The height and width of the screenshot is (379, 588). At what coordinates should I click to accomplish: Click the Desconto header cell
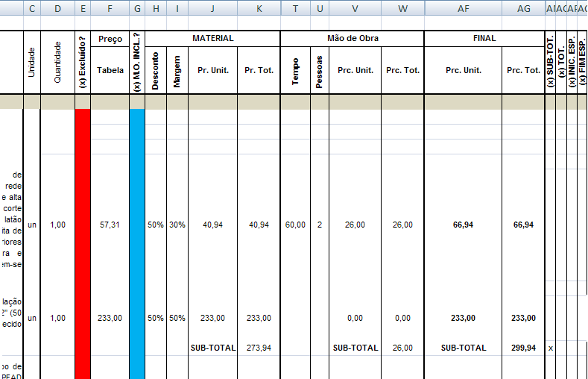point(156,71)
